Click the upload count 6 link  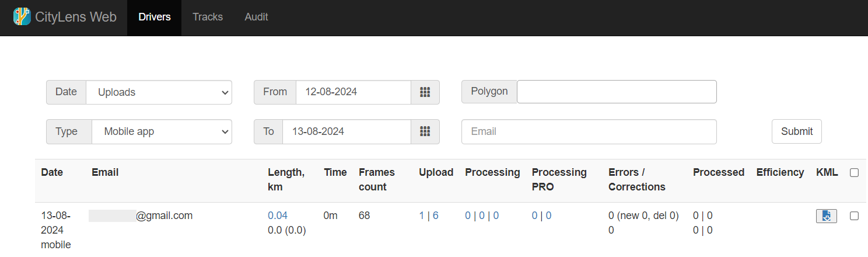[x=436, y=216]
